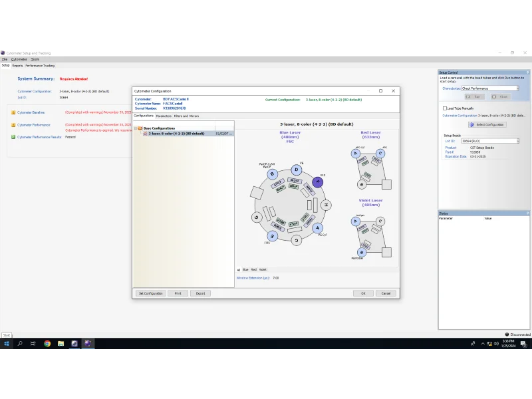Open the notification center in system tray
The width and height of the screenshot is (532, 399).
[523, 344]
